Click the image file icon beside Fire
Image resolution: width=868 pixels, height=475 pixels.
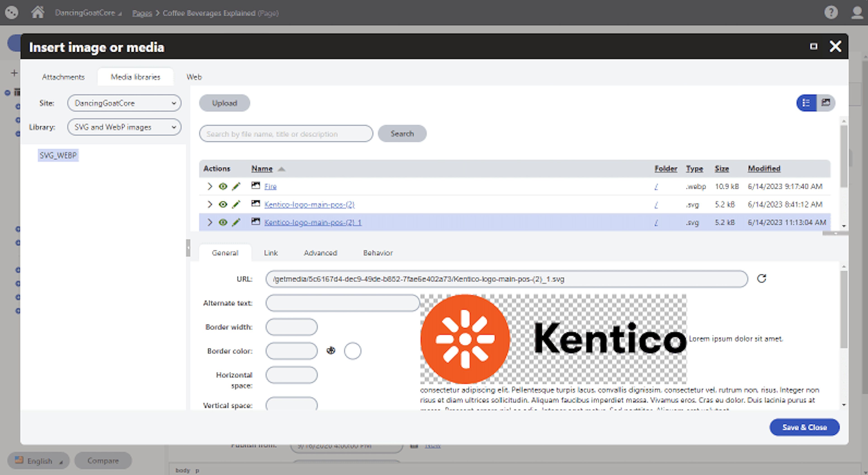coord(256,185)
